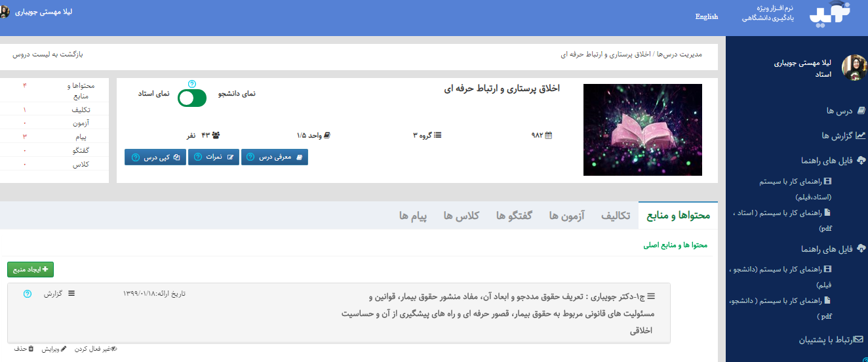Click the green ایجاد منبع button
The image size is (868, 362).
pyautogui.click(x=31, y=270)
